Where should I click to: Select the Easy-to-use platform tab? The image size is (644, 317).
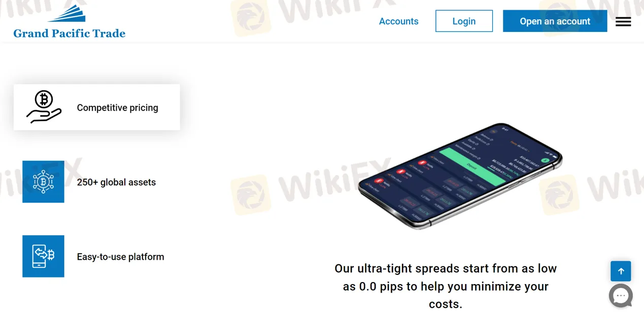tap(96, 256)
